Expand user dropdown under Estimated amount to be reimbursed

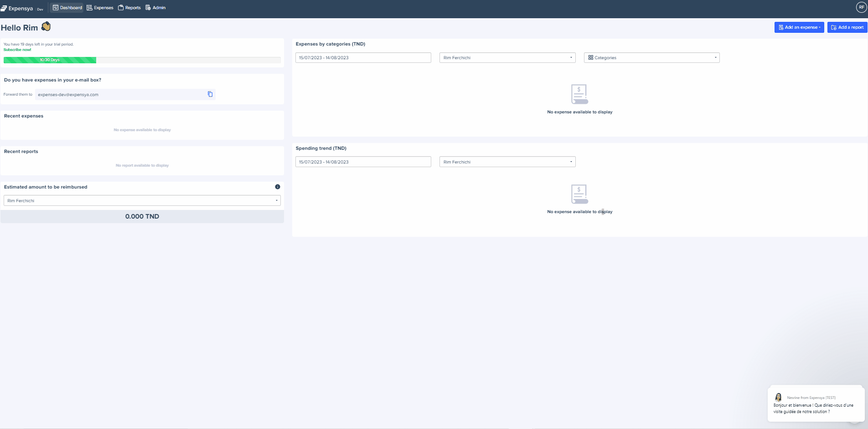[x=142, y=201]
